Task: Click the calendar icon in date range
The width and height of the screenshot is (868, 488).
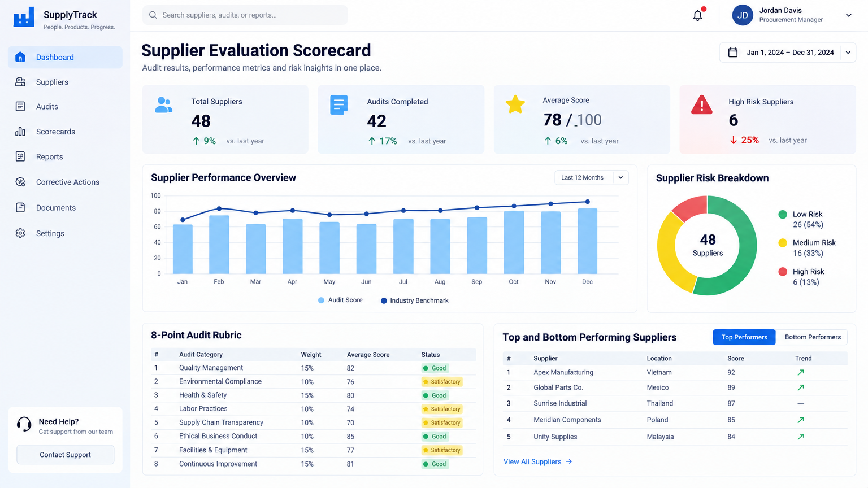Action: click(x=733, y=53)
